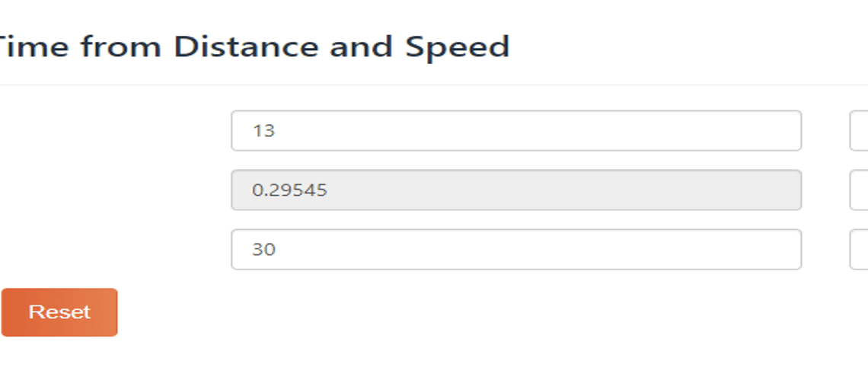868x390 pixels.
Task: Expand the middle-right partially visible selector
Action: pyautogui.click(x=859, y=190)
